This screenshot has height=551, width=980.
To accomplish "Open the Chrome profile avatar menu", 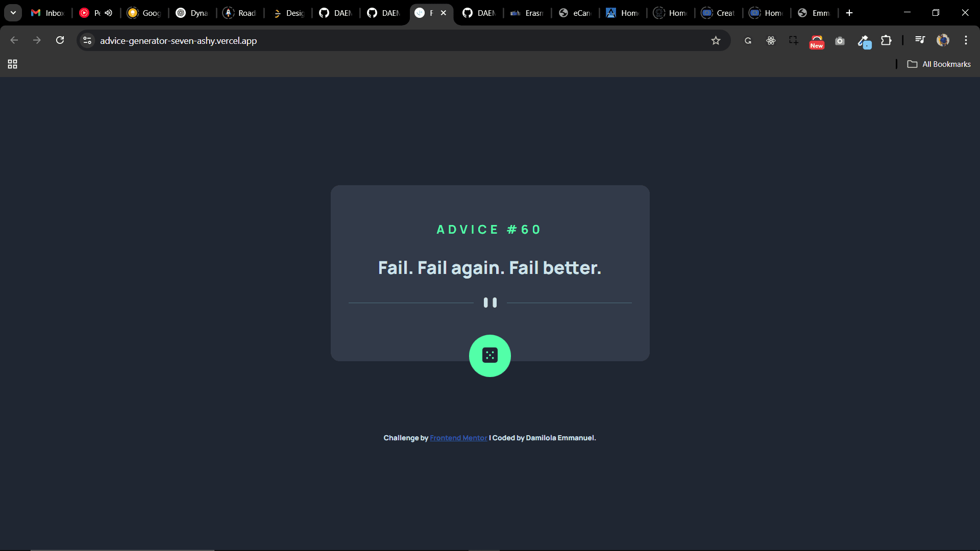I will point(943,40).
